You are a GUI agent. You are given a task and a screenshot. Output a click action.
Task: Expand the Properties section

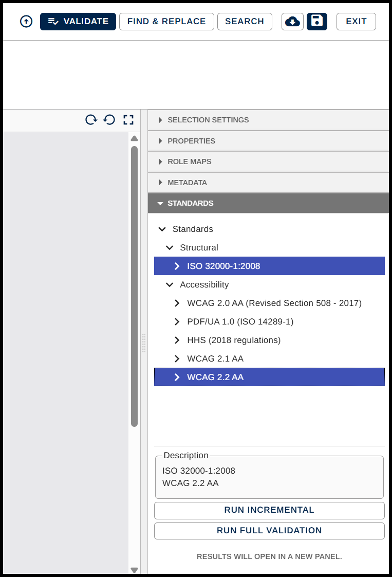coord(268,141)
